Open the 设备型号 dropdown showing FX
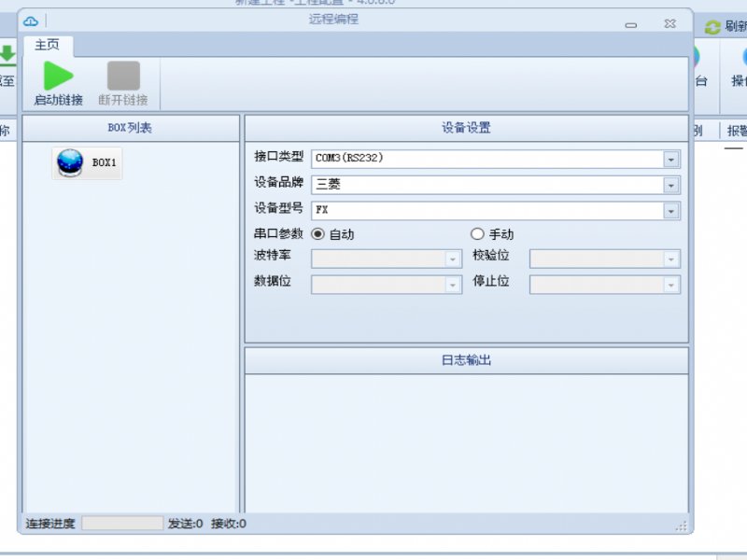Viewport: 747px width, 560px height. click(x=670, y=211)
